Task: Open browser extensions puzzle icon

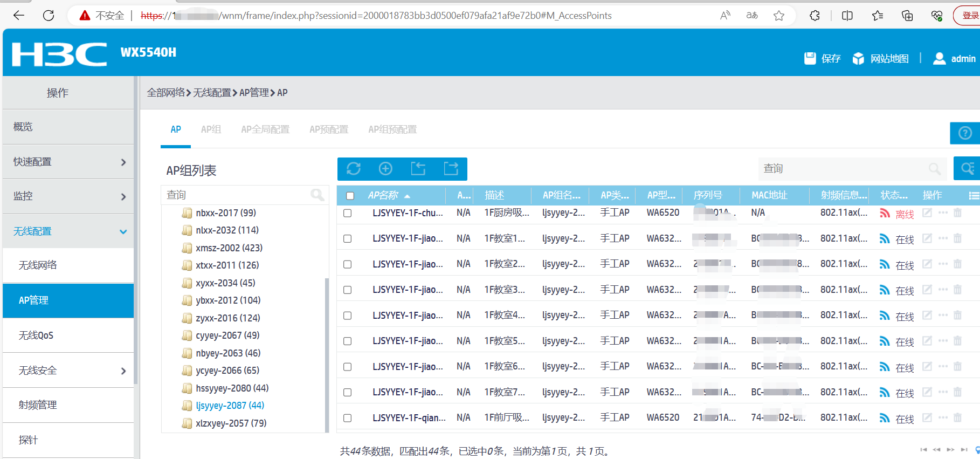Action: 815,16
